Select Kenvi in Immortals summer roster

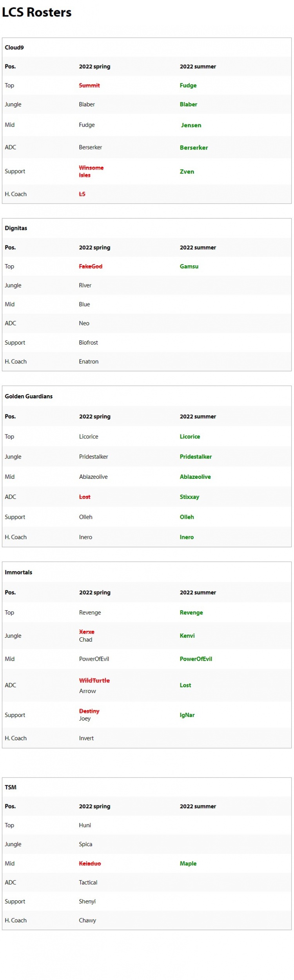pyautogui.click(x=187, y=636)
